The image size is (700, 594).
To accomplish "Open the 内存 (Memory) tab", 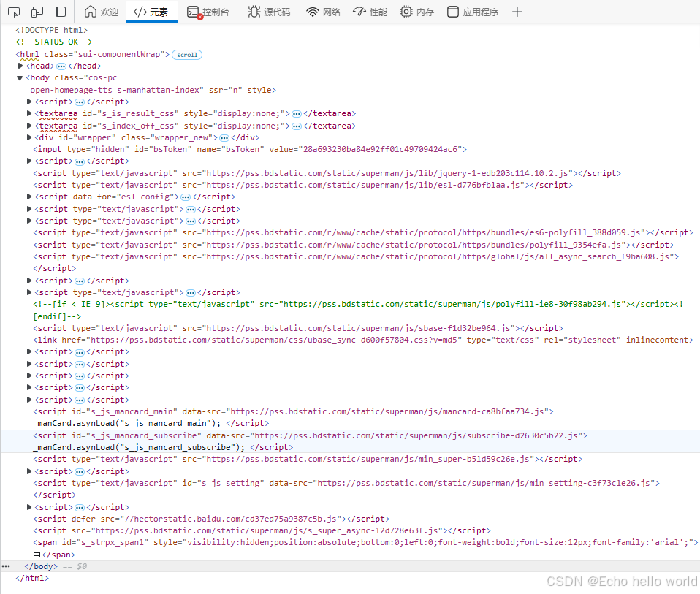I will [417, 12].
